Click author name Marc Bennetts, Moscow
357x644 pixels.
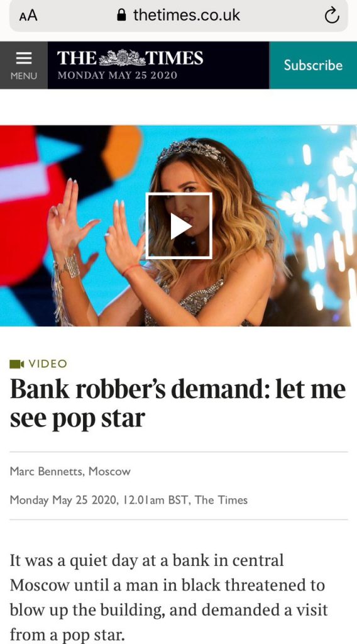tap(70, 472)
